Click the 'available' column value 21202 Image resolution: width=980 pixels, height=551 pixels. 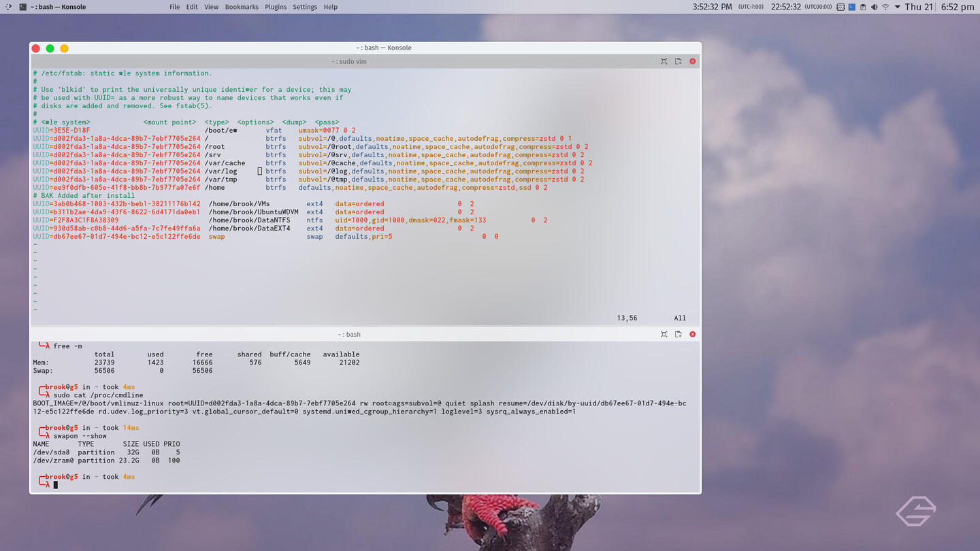[349, 363]
